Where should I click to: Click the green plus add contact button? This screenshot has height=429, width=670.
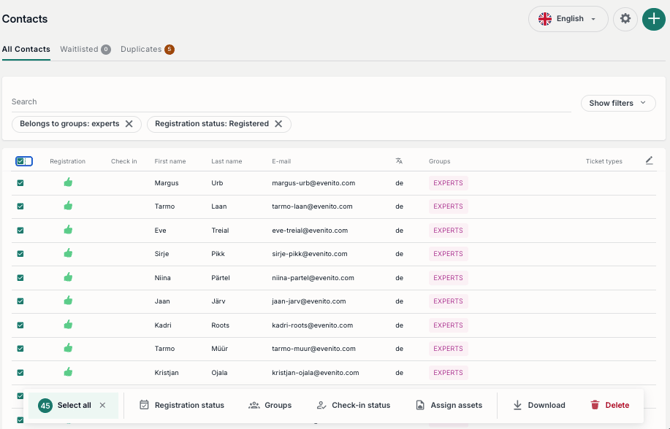click(x=653, y=19)
